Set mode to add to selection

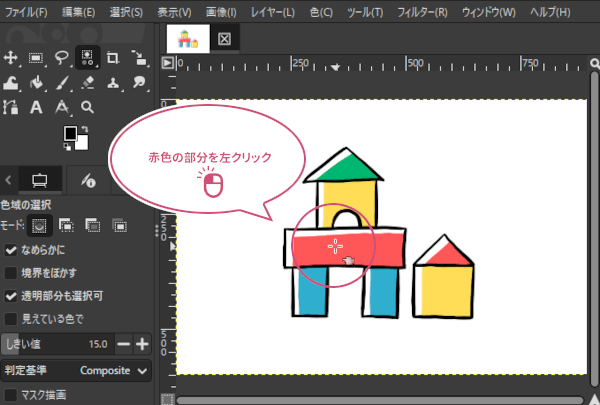tap(67, 226)
